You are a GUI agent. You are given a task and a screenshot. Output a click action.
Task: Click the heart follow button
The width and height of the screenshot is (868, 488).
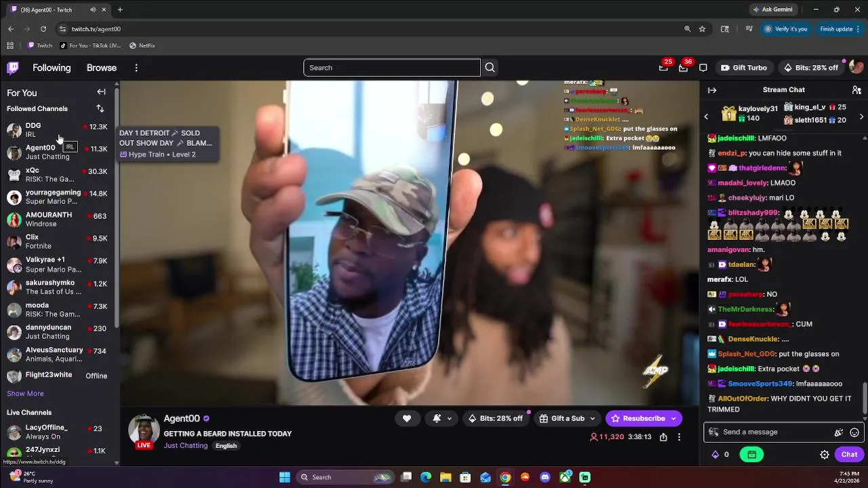click(407, 418)
